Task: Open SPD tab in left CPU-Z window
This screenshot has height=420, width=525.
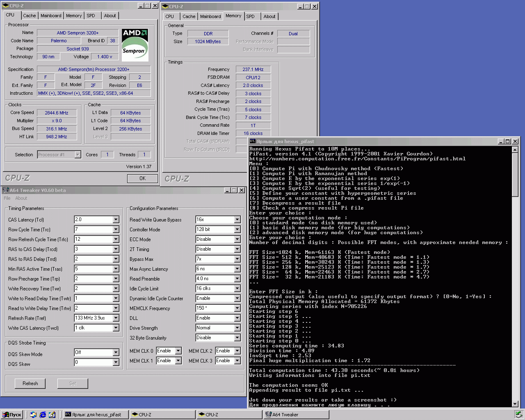Action: tap(91, 16)
